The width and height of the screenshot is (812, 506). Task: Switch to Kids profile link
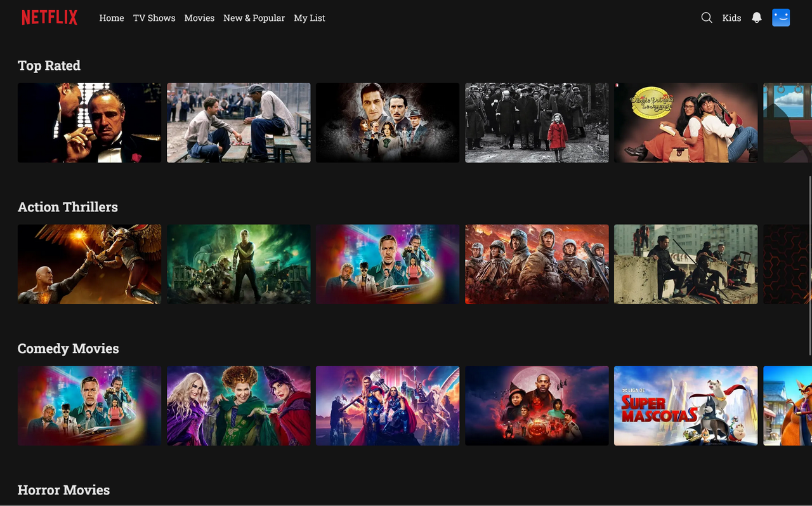731,18
